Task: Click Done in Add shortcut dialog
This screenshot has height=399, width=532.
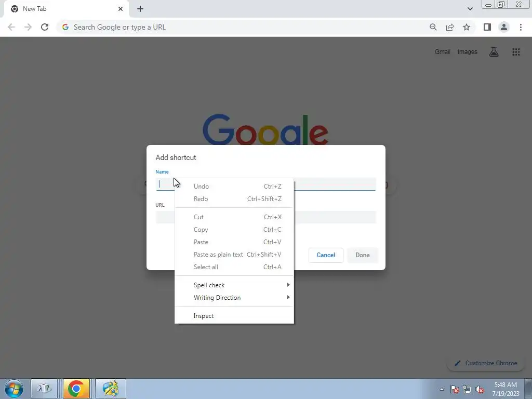Action: tap(362, 255)
